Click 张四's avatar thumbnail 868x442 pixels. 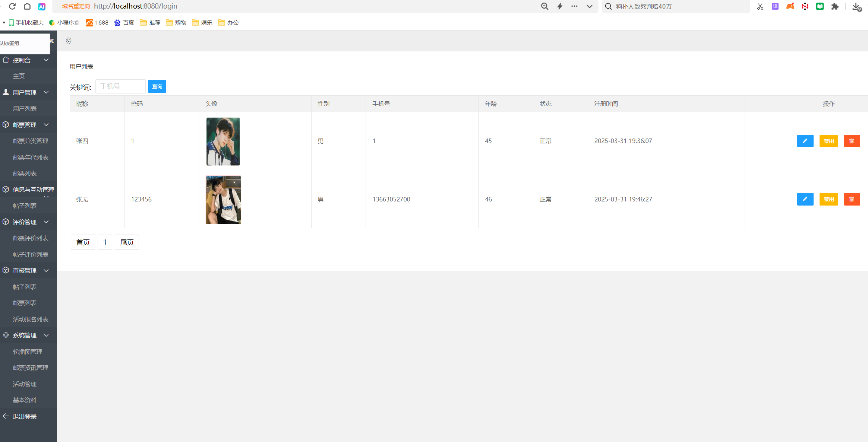223,141
